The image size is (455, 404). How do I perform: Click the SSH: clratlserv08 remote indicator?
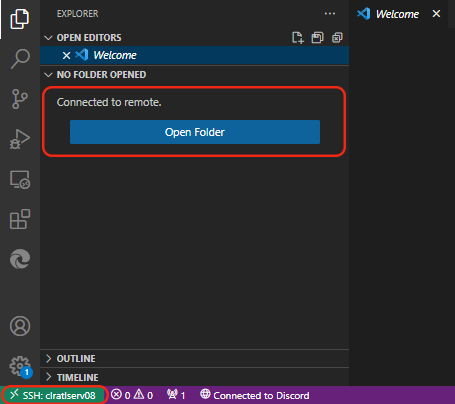53,395
